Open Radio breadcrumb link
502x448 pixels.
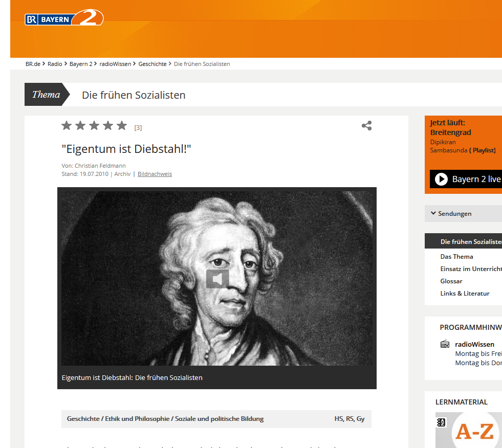coord(55,64)
